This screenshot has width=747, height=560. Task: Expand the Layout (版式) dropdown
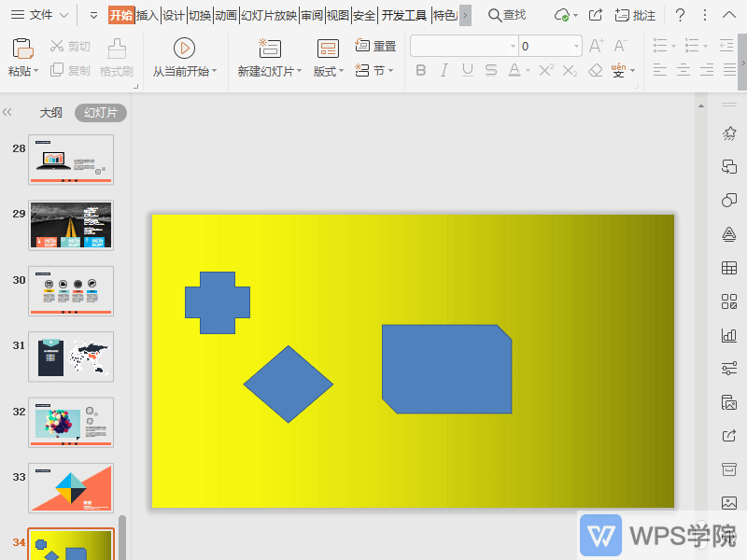329,71
